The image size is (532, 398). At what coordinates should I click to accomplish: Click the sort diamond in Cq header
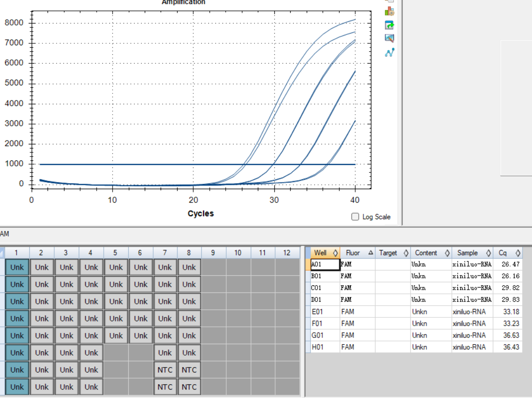click(518, 253)
